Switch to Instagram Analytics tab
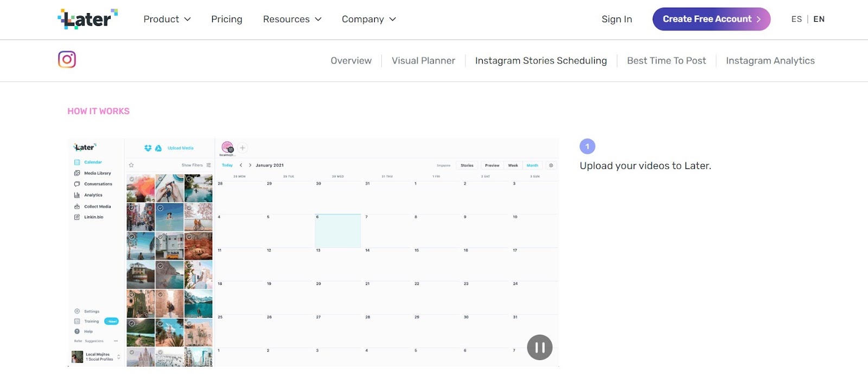Viewport: 868px width, 390px height. click(770, 61)
